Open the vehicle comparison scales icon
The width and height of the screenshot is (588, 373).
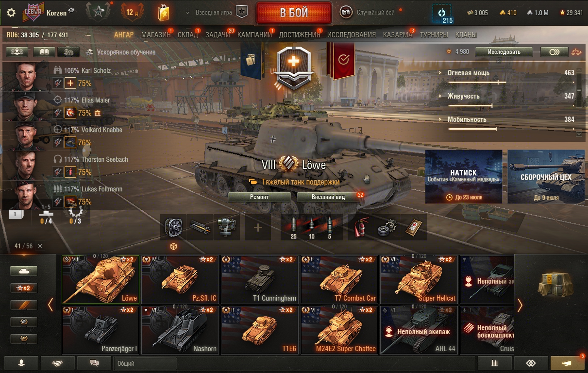click(576, 52)
